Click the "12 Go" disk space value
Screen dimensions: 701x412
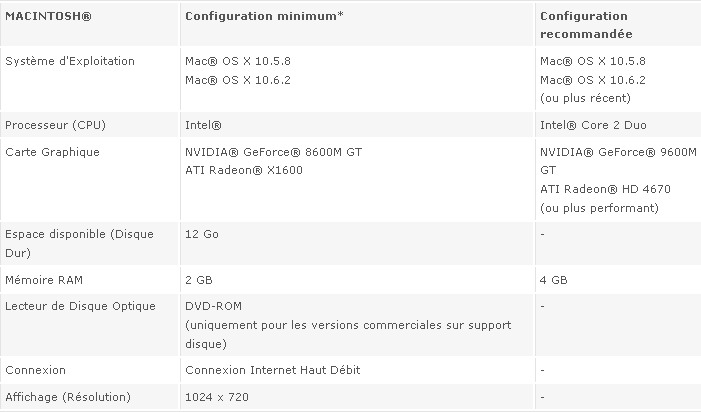tap(202, 233)
